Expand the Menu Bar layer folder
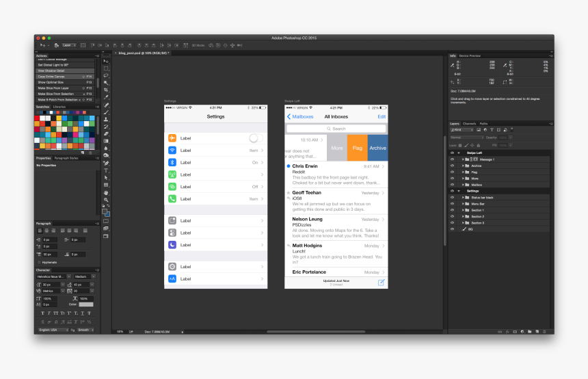The image size is (588, 379). click(x=463, y=204)
